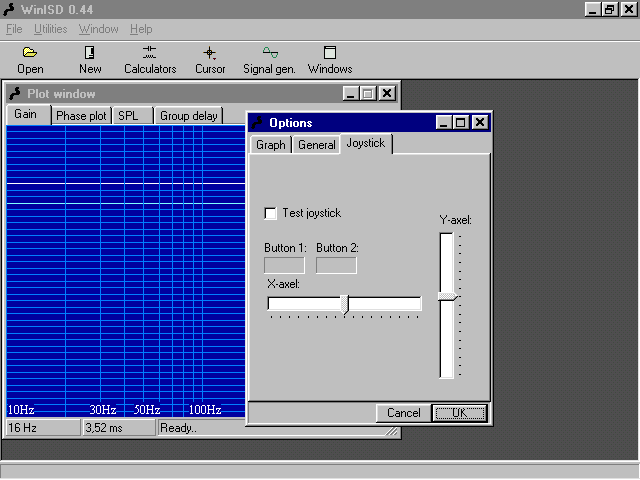Screen dimensions: 640x480
Task: Click Cancel in the Options dialog
Action: click(403, 413)
